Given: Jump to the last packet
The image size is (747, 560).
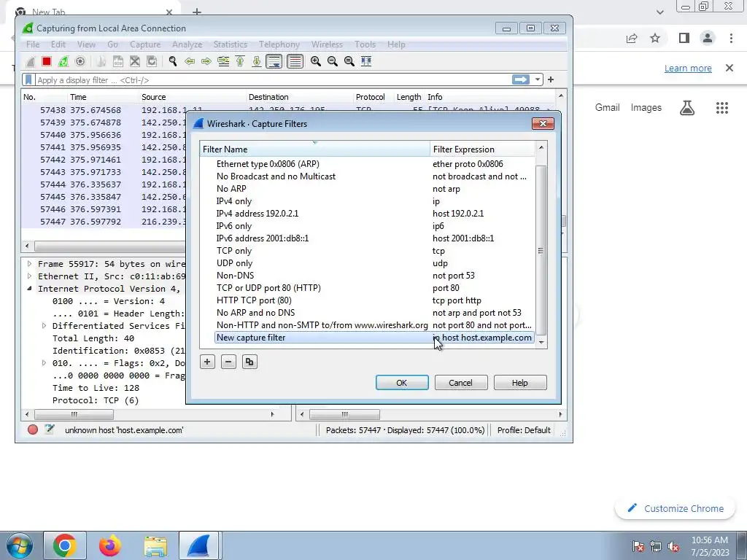Looking at the screenshot, I should (257, 61).
